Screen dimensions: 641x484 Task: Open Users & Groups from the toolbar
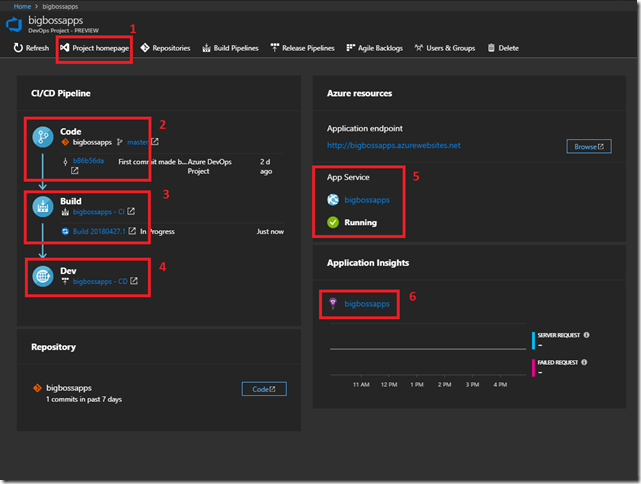tap(445, 48)
